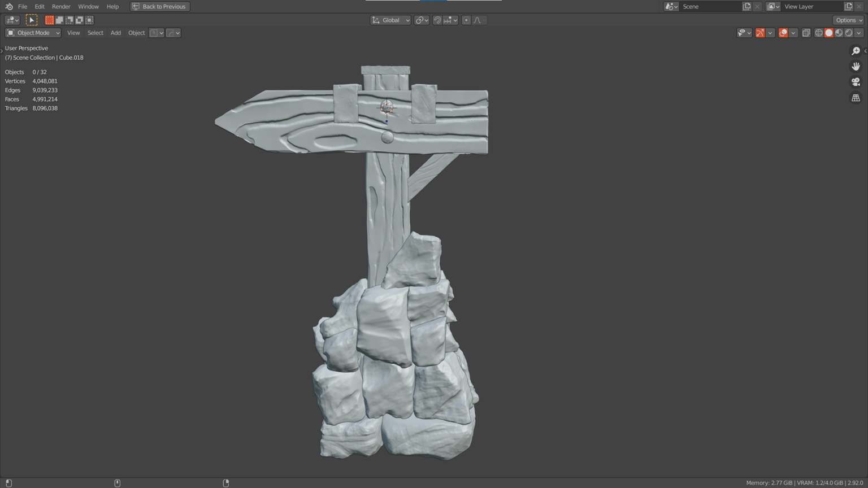This screenshot has height=488, width=868.
Task: Open the object visibility and selectability dropdown
Action: coord(744,33)
